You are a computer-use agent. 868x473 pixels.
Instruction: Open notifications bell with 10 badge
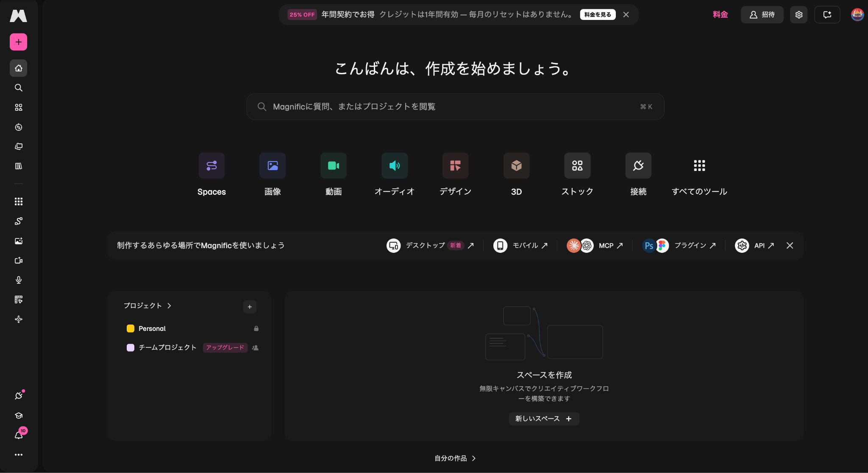click(19, 435)
